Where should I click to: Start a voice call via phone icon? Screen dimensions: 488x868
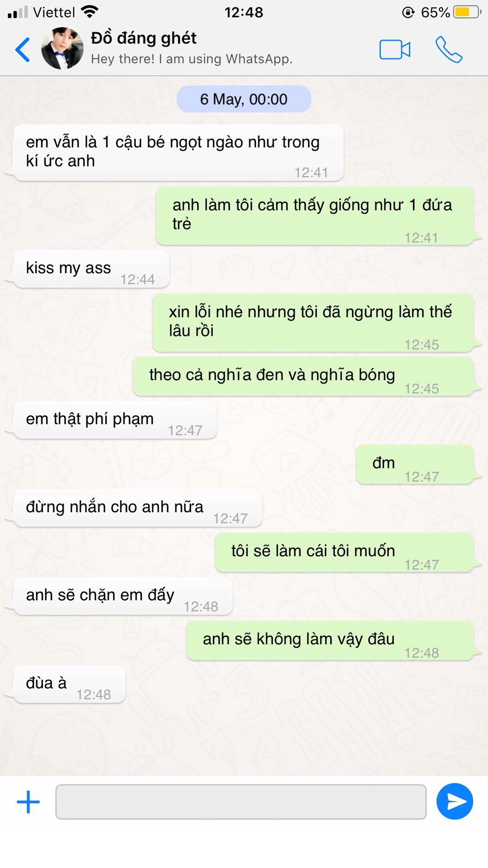click(449, 49)
